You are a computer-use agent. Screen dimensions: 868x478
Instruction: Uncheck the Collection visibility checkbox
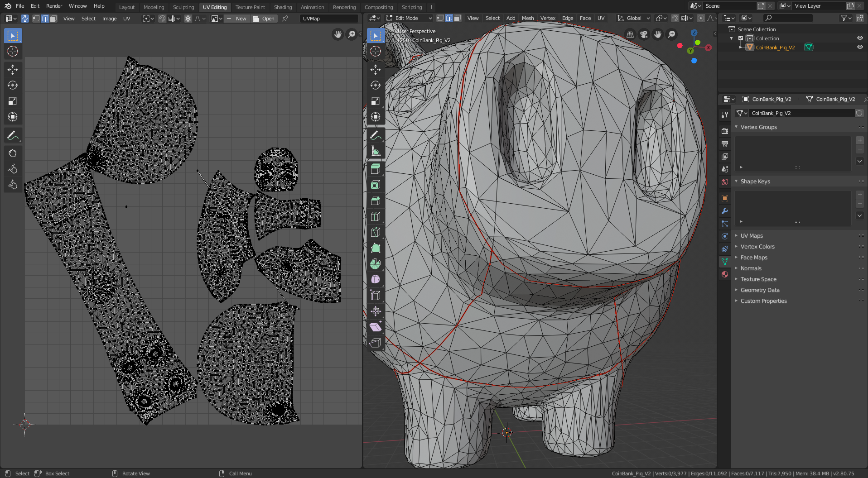741,38
